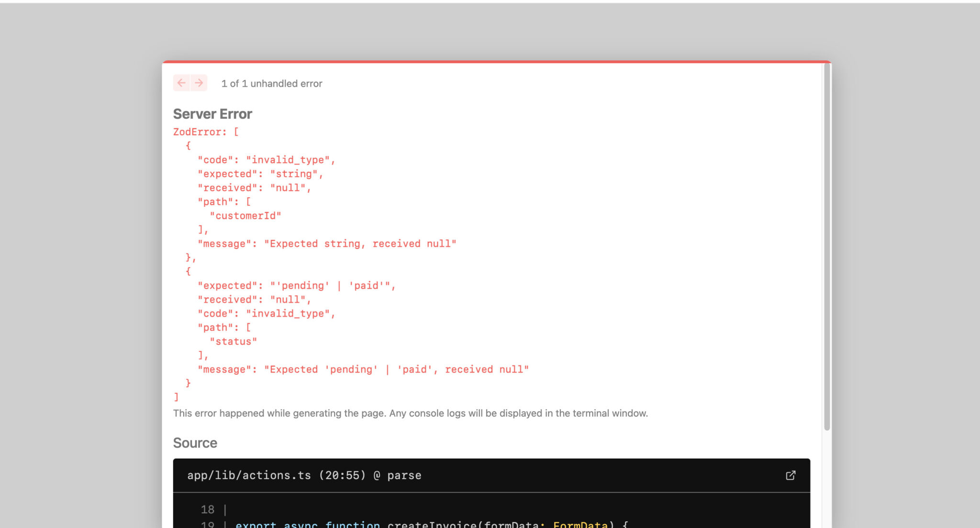980x528 pixels.
Task: Click line number 18 in the code frame
Action: (x=207, y=509)
